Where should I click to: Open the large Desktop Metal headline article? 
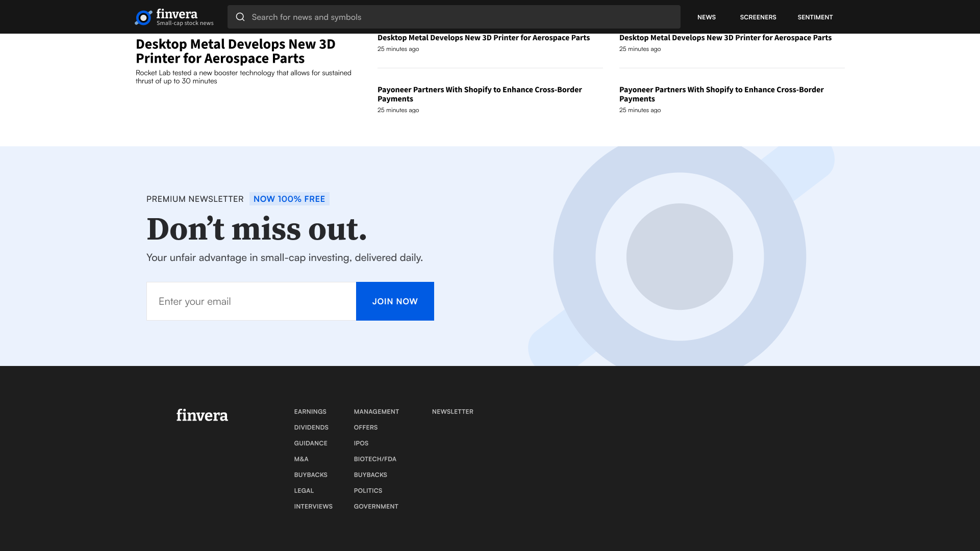pyautogui.click(x=235, y=51)
